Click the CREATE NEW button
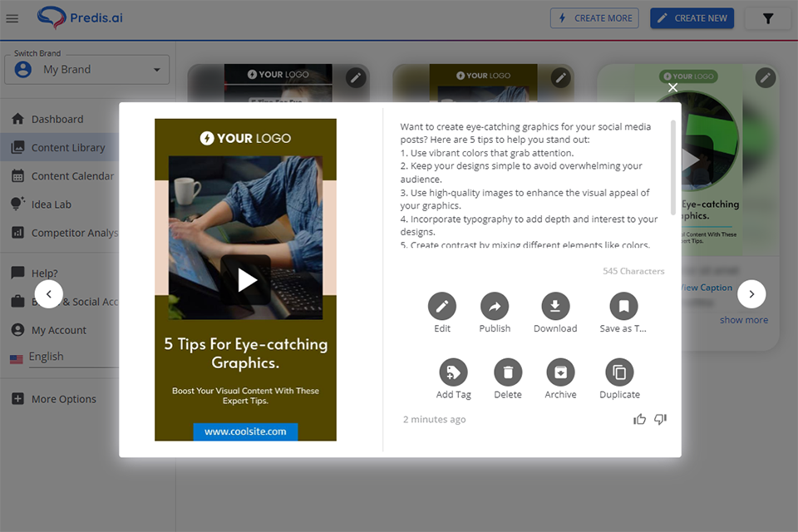798x532 pixels. [692, 18]
